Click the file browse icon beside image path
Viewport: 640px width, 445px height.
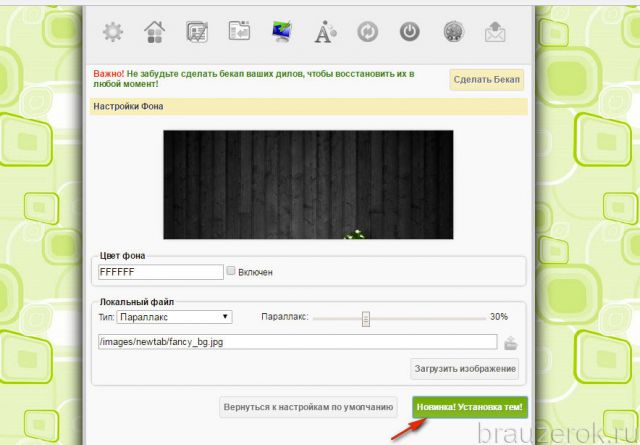[x=510, y=343]
